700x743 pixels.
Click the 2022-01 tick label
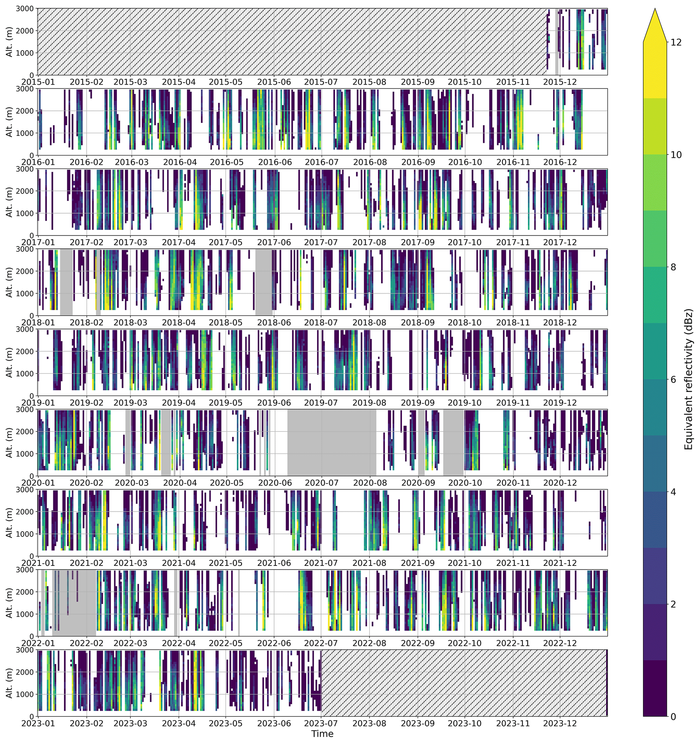38,643
